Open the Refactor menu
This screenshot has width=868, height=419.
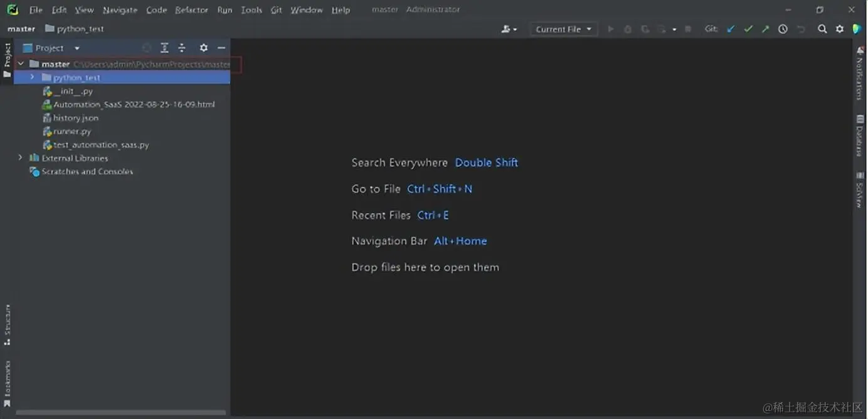tap(191, 10)
